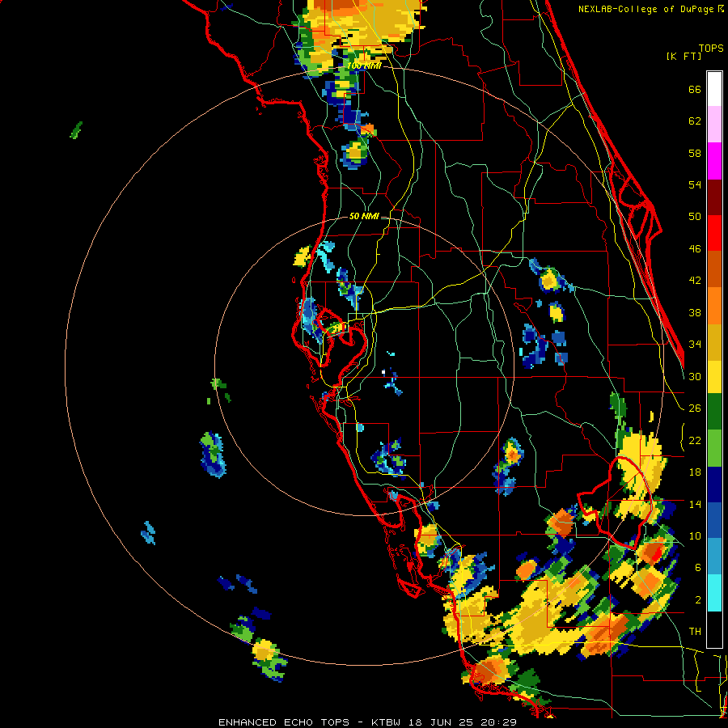Select the dark green 26 kft legend swatch

[714, 412]
